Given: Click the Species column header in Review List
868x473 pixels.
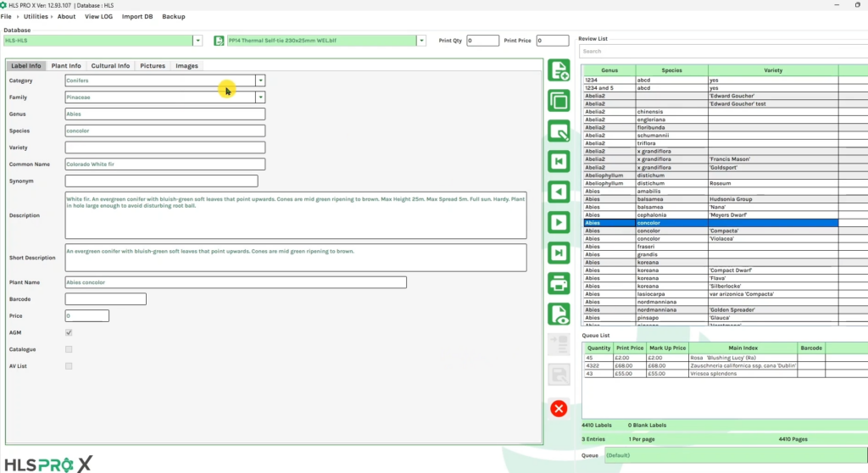Looking at the screenshot, I should click(x=671, y=70).
